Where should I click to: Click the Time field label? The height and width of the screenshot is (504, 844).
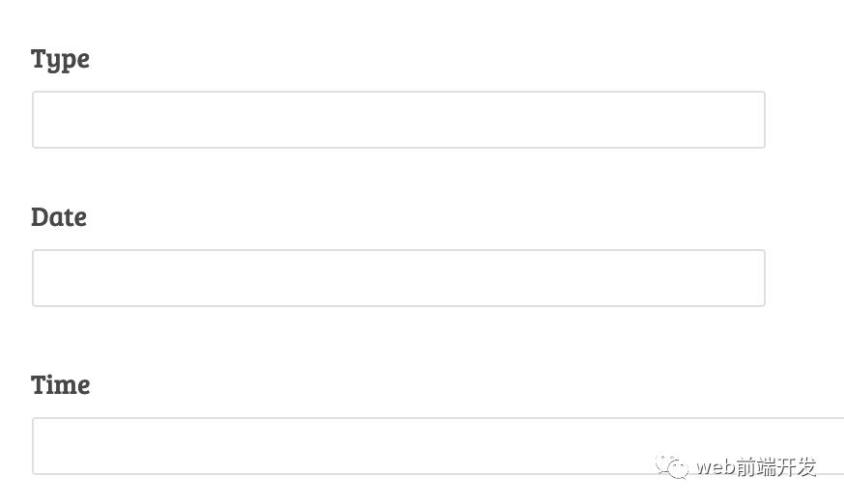click(x=61, y=385)
